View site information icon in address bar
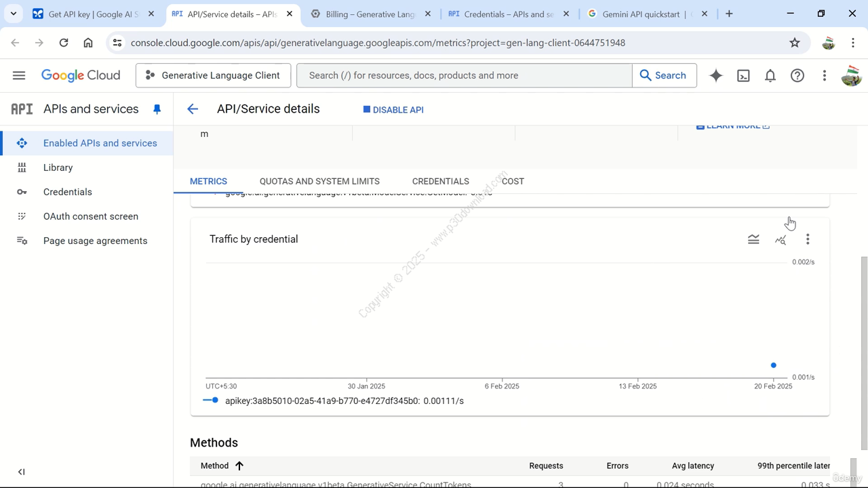868x488 pixels. 117,43
